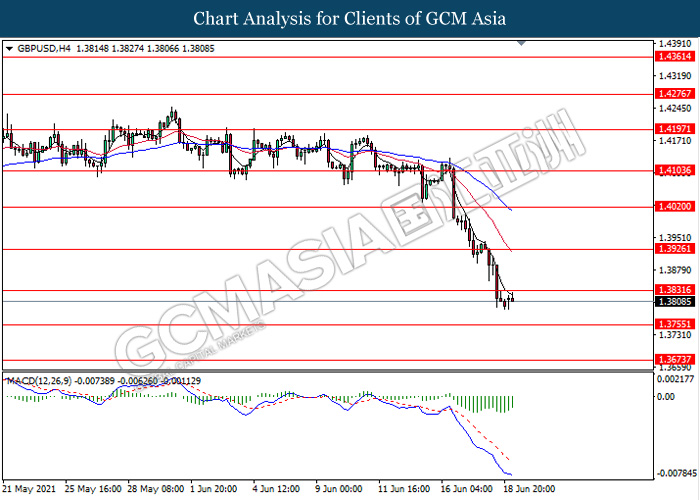The height and width of the screenshot is (500, 700).
Task: Click the 4 Jun 12:00 date label
Action: coord(276,489)
